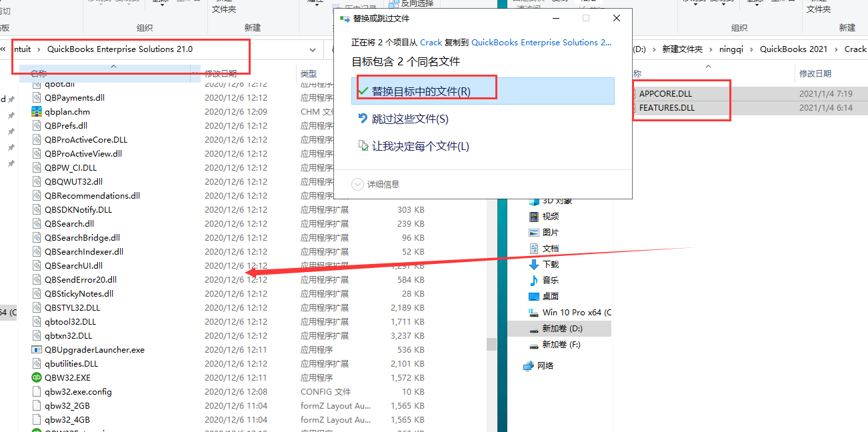Select QBPW_CI.DLL file icon
The width and height of the screenshot is (868, 432).
(37, 167)
